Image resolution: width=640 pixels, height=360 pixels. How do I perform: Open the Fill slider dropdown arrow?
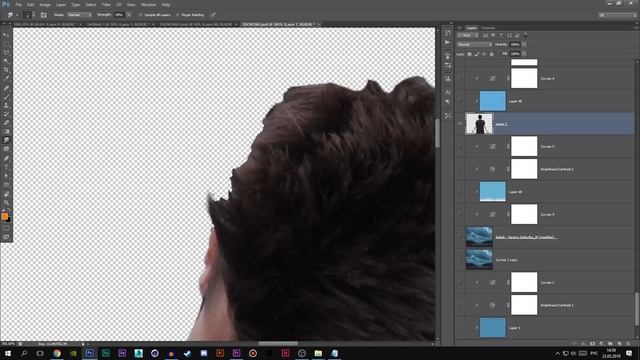524,54
